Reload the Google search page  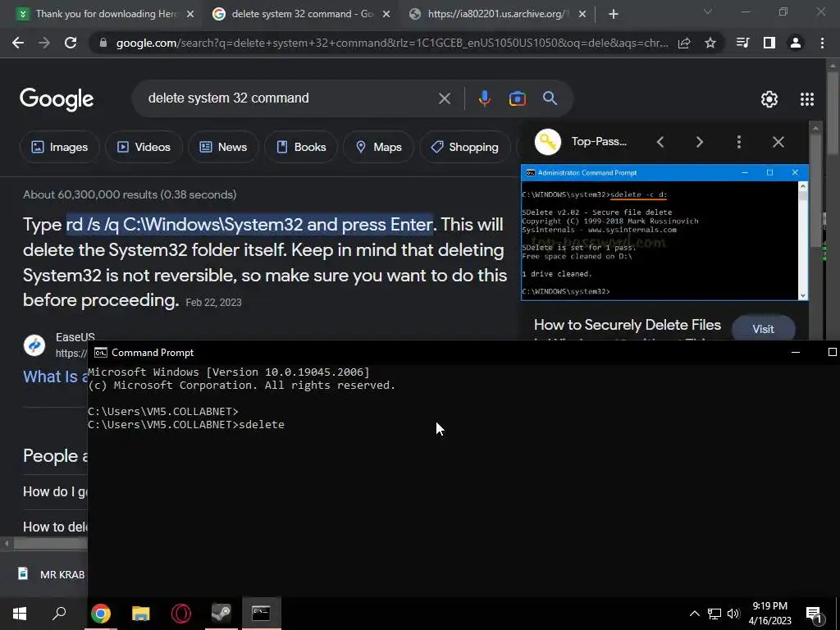point(71,43)
